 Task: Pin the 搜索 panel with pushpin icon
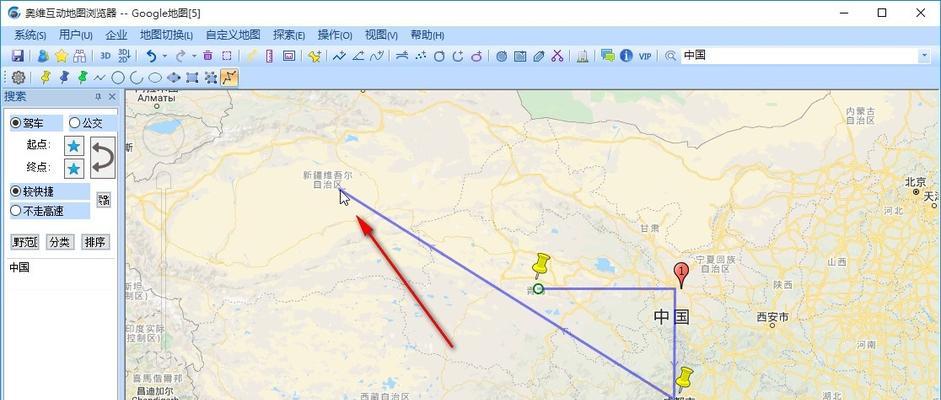(98, 97)
